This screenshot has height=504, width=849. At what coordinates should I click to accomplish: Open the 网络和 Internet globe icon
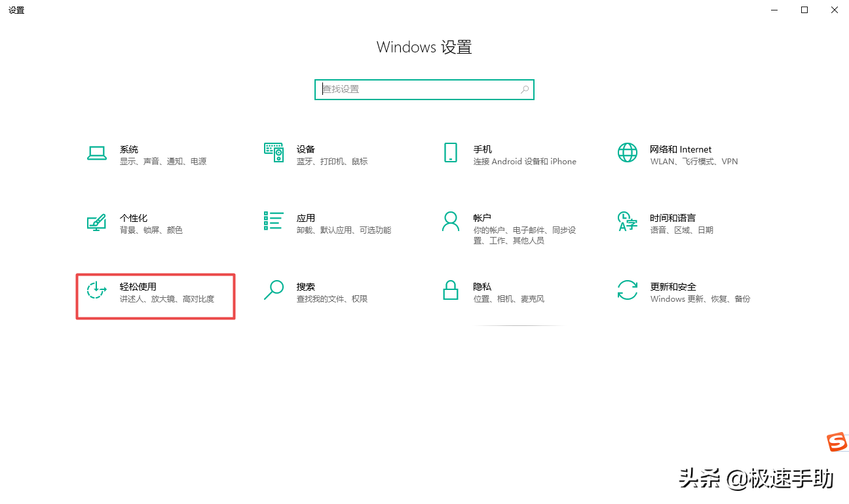pyautogui.click(x=628, y=153)
